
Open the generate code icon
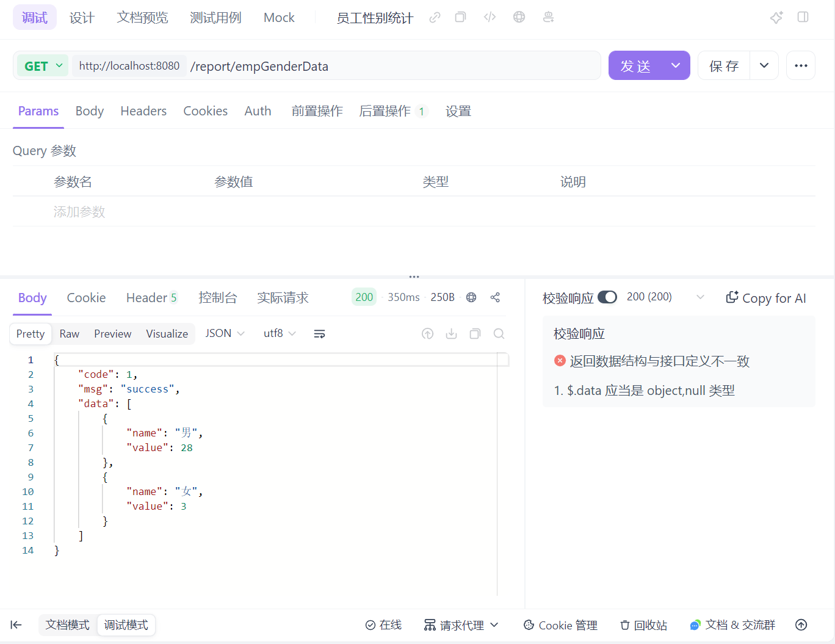pos(490,17)
